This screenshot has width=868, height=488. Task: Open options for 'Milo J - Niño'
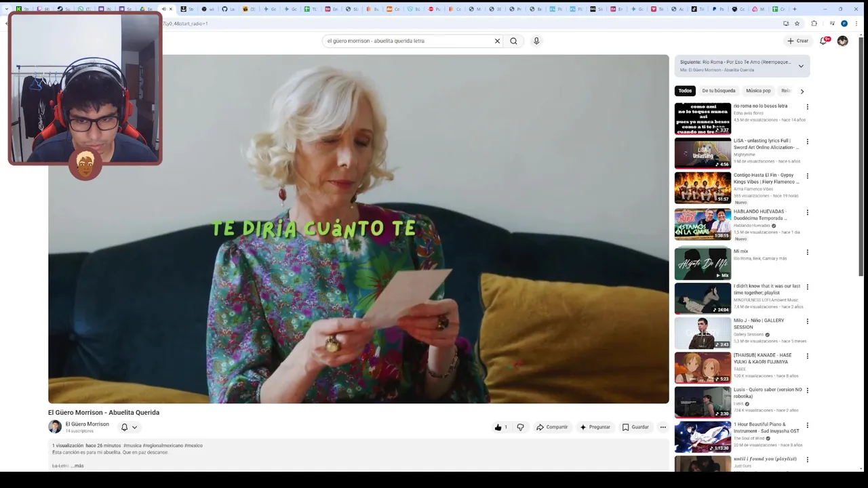pyautogui.click(x=807, y=321)
